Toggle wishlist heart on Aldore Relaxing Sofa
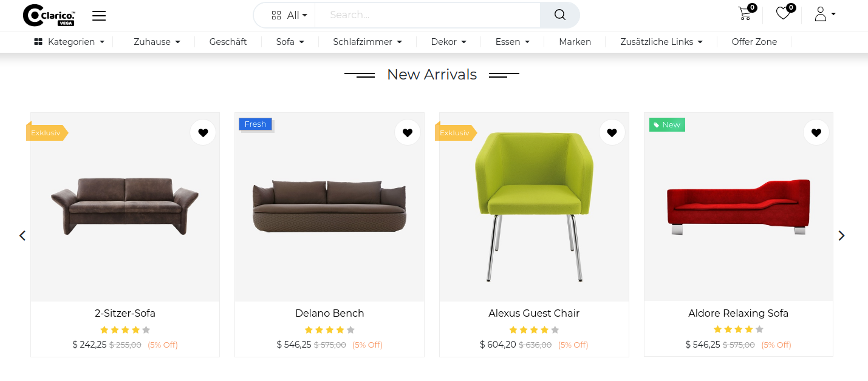This screenshot has height=381, width=868. pyautogui.click(x=816, y=132)
